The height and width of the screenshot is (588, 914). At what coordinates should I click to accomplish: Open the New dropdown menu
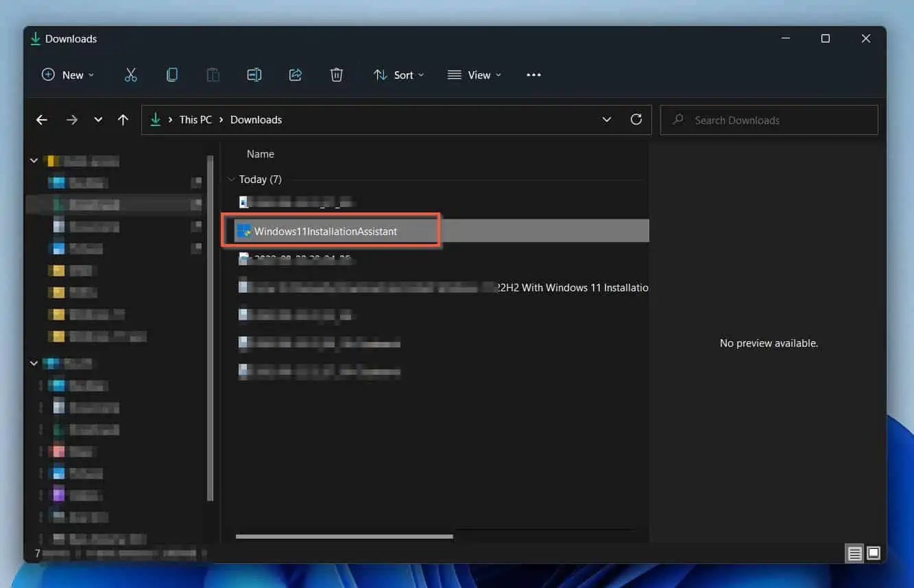pos(68,75)
